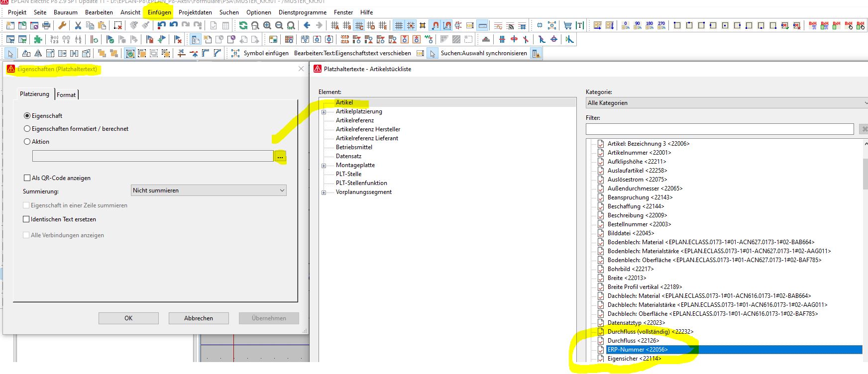
Task: Open the Summierung dropdown Nicht summieren
Action: (x=209, y=190)
